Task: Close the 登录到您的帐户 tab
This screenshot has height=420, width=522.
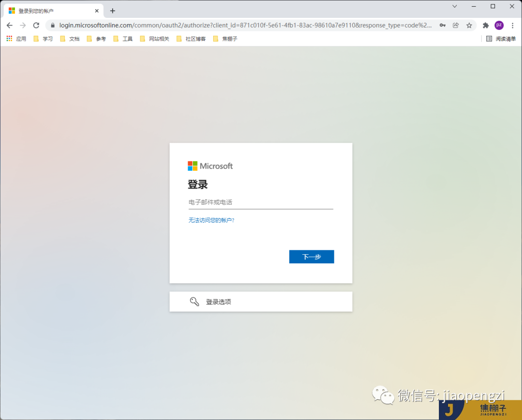Action: tap(97, 11)
